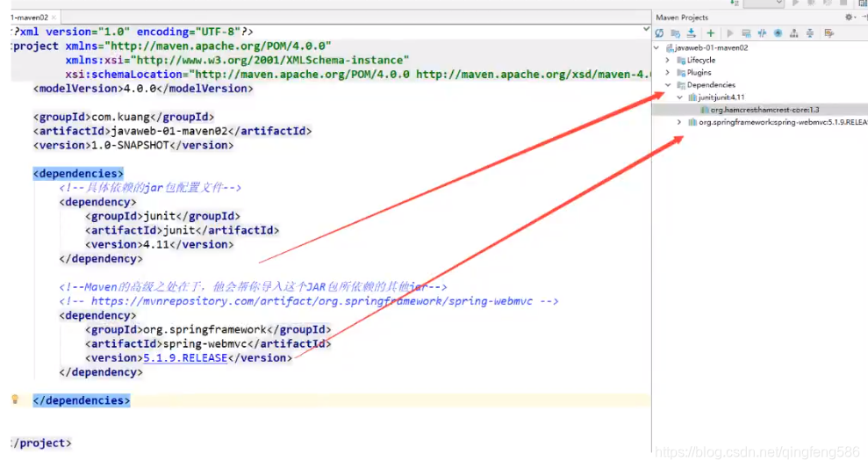Screen dimensions: 868x468
Task: Click the Stop button in top toolbar
Action: [843, 3]
